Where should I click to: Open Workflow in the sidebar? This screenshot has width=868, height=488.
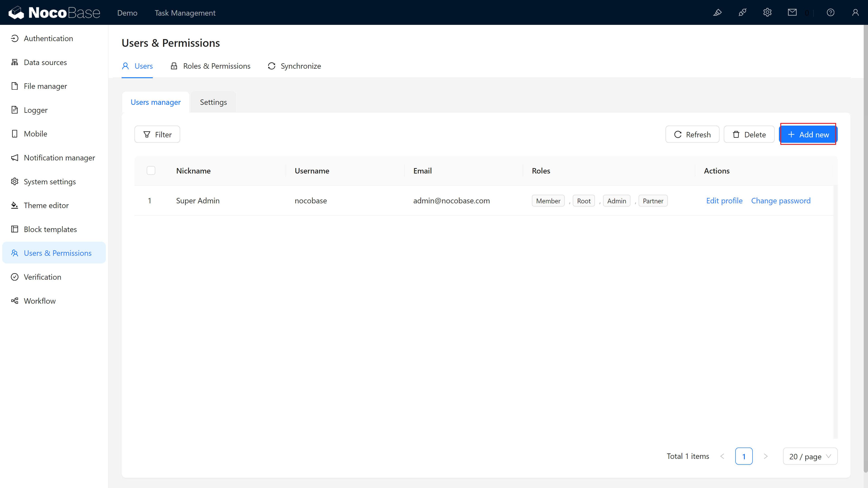click(39, 301)
